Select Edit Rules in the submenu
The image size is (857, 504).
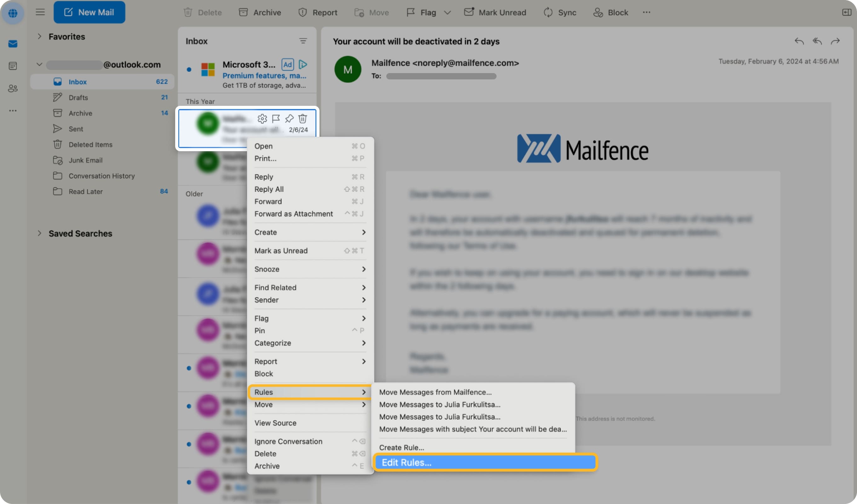click(406, 462)
